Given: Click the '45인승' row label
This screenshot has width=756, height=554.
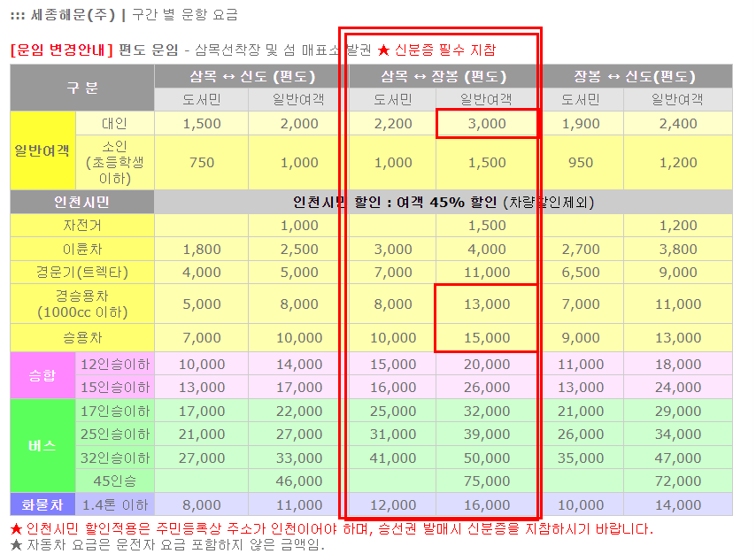Looking at the screenshot, I should coord(115,481).
